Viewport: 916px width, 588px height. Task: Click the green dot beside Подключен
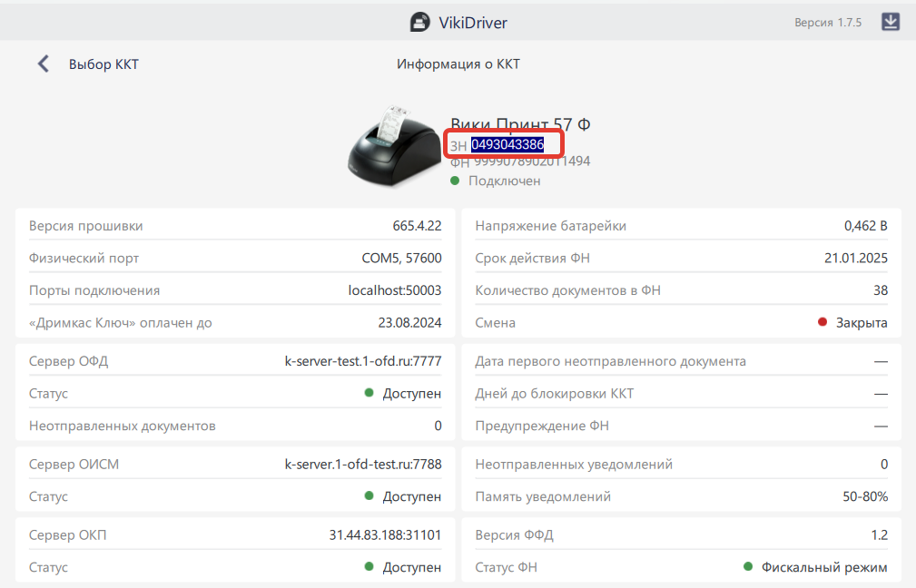pos(455,181)
